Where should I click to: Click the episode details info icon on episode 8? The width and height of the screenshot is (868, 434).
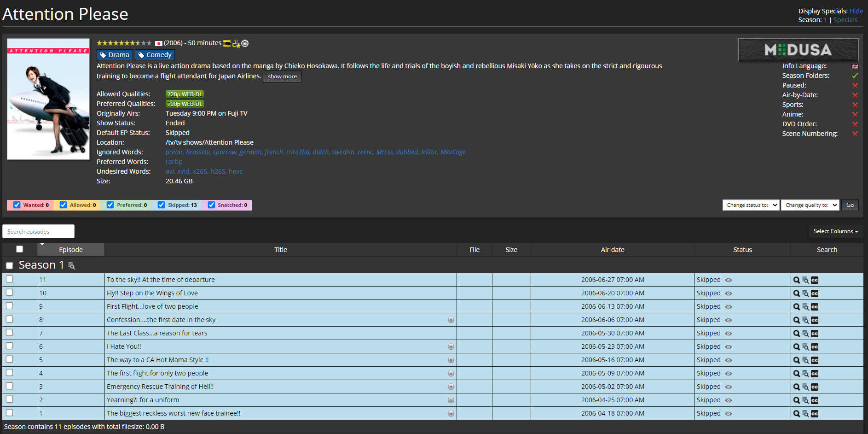click(451, 319)
